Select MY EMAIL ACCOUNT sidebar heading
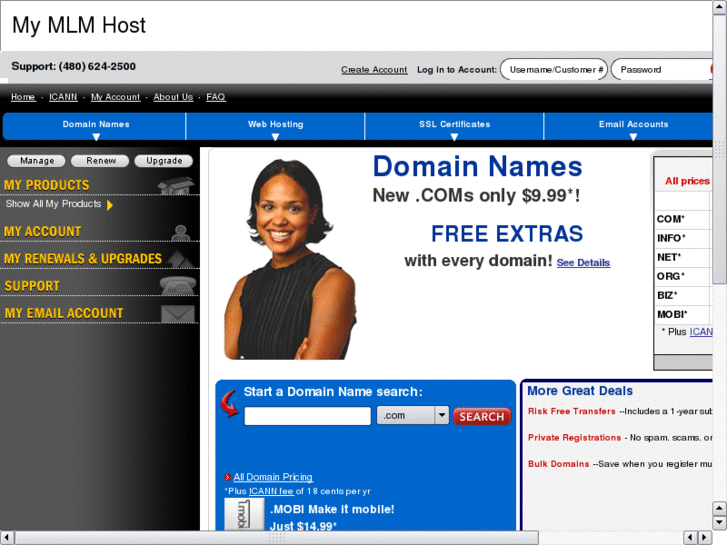Screen dimensions: 727x545 (x=64, y=314)
